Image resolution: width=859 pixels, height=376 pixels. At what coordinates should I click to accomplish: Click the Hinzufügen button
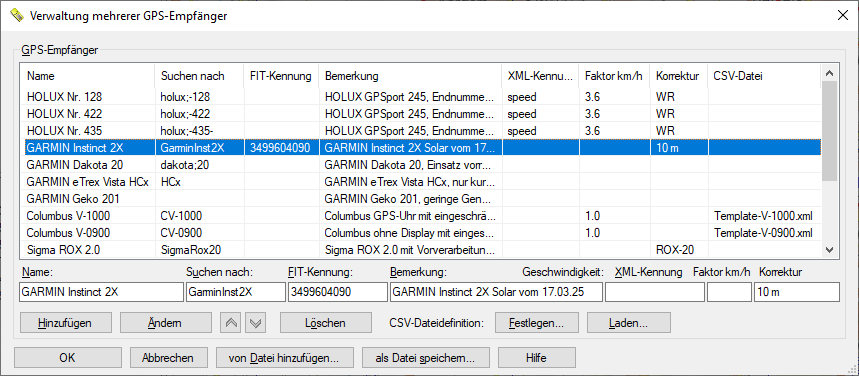pyautogui.click(x=65, y=323)
